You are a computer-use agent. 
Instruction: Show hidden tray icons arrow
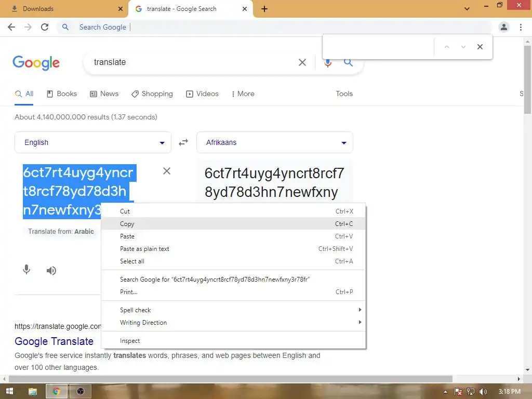click(445, 392)
